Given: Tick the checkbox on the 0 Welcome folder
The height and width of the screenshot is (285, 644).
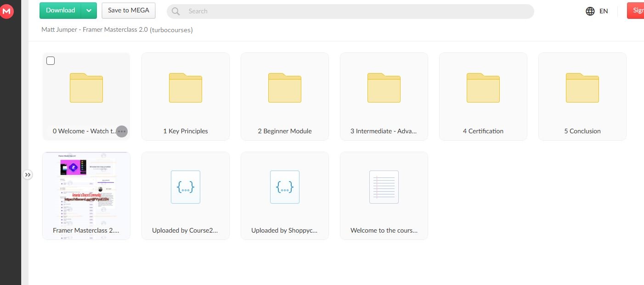Looking at the screenshot, I should coord(51,61).
